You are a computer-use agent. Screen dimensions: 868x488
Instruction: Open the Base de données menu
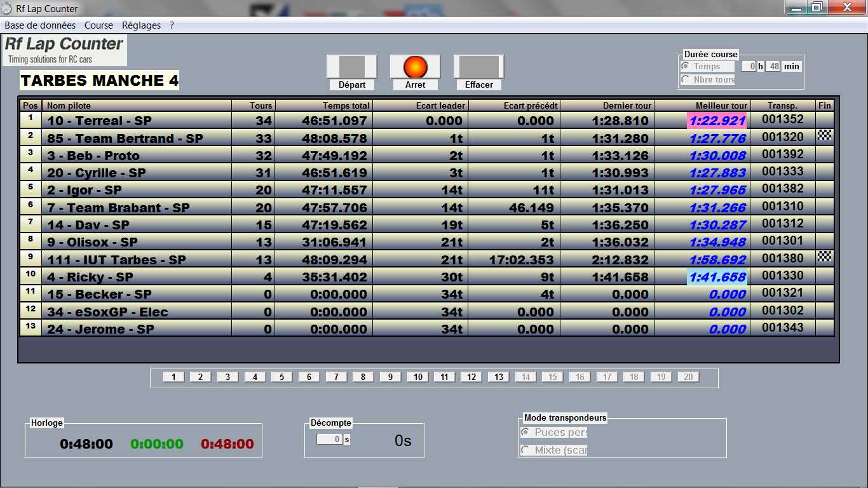(40, 25)
